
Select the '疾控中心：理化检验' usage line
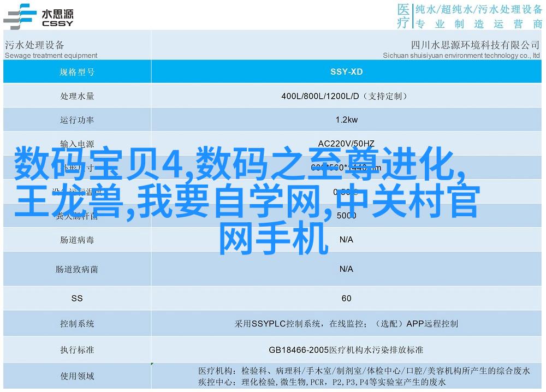pyautogui.click(x=322, y=382)
